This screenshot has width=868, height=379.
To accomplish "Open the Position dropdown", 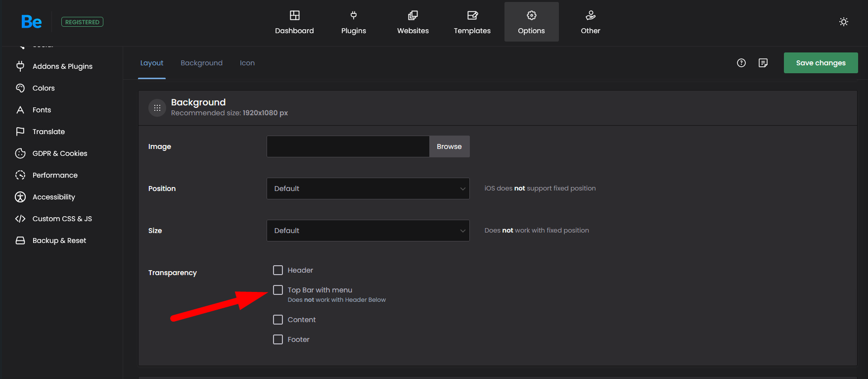I will tap(368, 189).
